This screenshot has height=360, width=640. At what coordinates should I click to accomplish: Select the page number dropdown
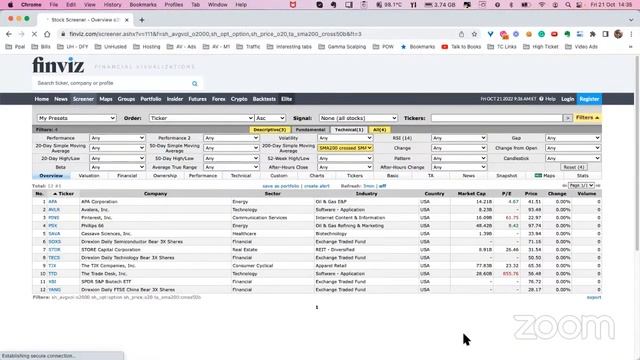tap(581, 186)
